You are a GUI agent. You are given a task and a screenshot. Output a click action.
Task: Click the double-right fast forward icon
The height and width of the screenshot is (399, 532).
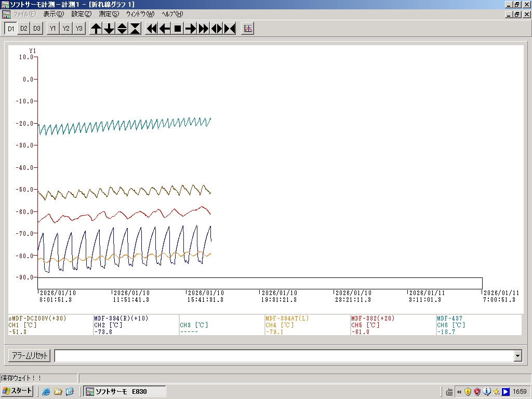coord(204,29)
